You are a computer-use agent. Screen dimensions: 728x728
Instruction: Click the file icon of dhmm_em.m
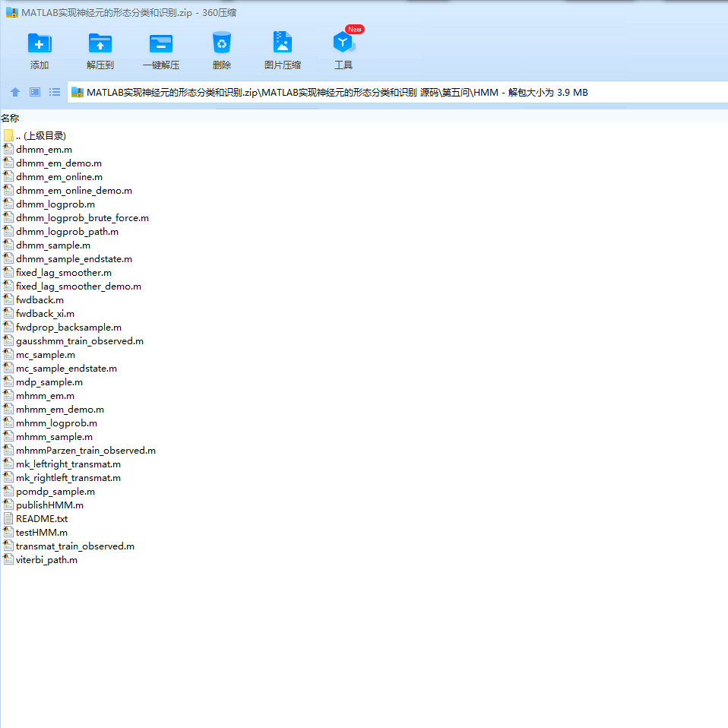pyautogui.click(x=8, y=149)
